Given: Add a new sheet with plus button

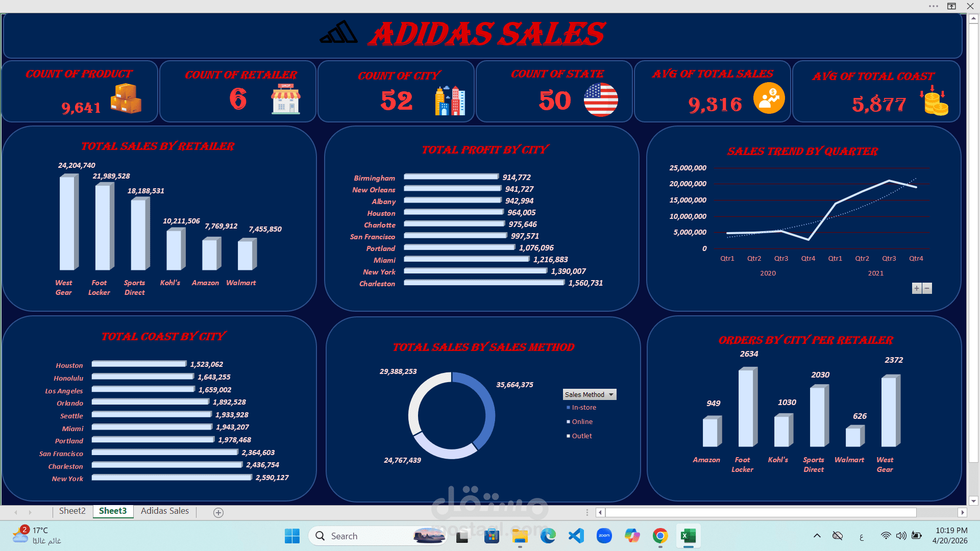Looking at the screenshot, I should [x=218, y=513].
